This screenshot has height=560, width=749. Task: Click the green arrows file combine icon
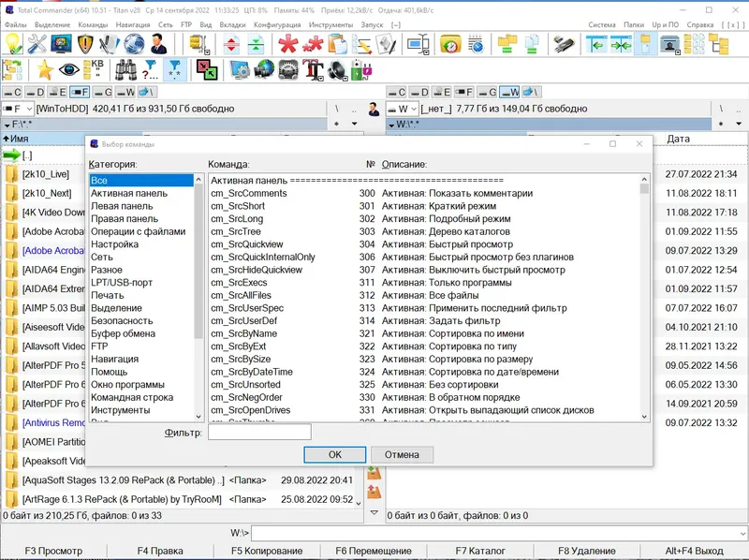(256, 45)
